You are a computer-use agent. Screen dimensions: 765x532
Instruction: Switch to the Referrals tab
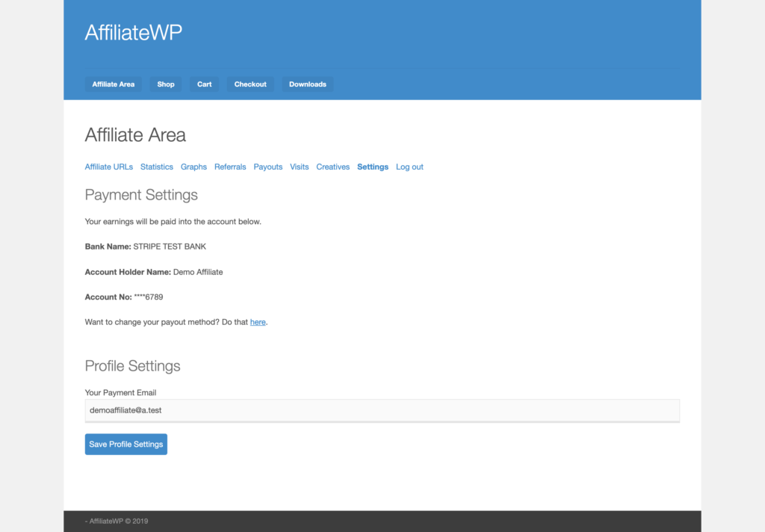click(230, 167)
